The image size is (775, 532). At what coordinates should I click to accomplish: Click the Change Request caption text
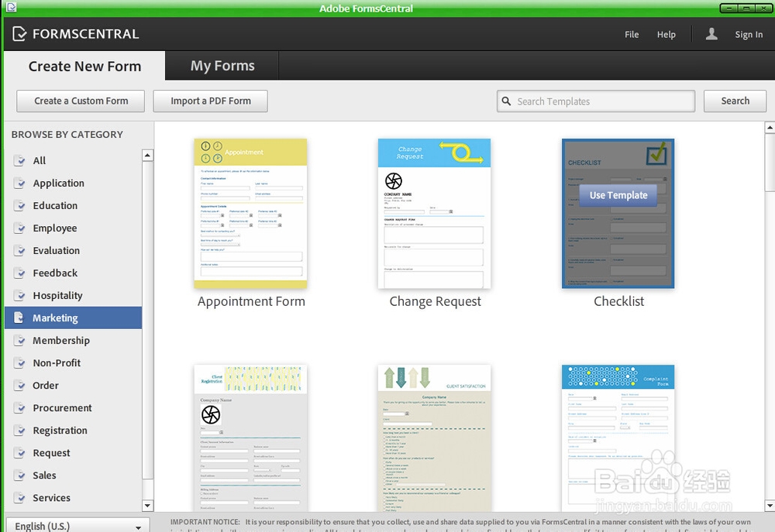(x=435, y=301)
